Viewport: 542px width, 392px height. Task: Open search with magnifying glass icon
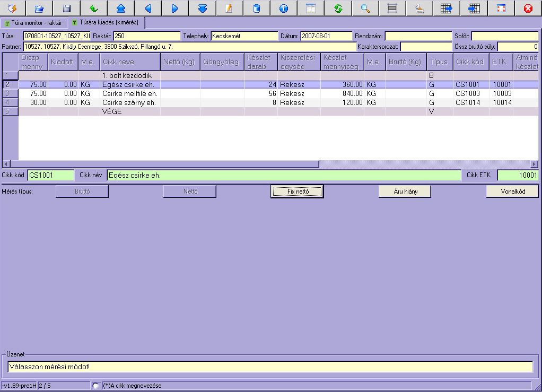click(365, 8)
